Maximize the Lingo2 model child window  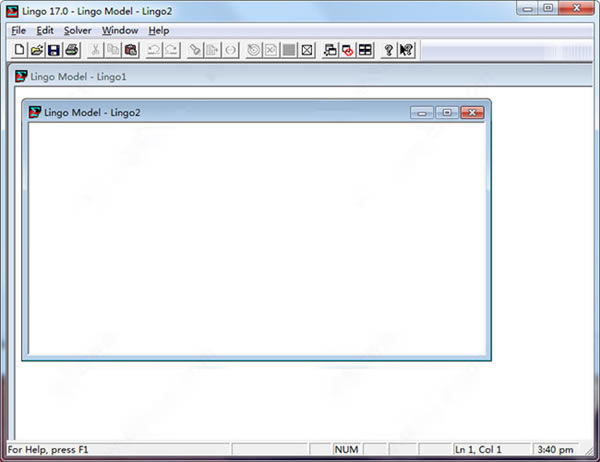point(447,113)
